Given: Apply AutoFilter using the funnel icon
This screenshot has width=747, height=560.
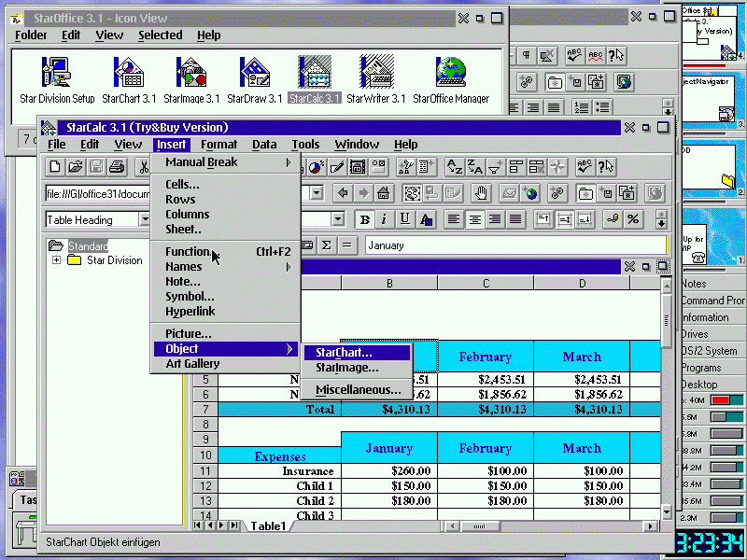Looking at the screenshot, I should click(x=496, y=167).
